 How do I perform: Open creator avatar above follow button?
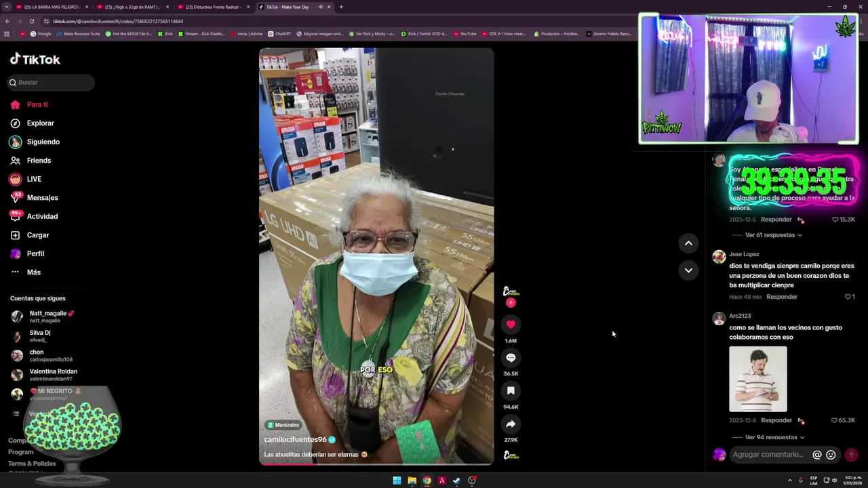[x=511, y=291]
